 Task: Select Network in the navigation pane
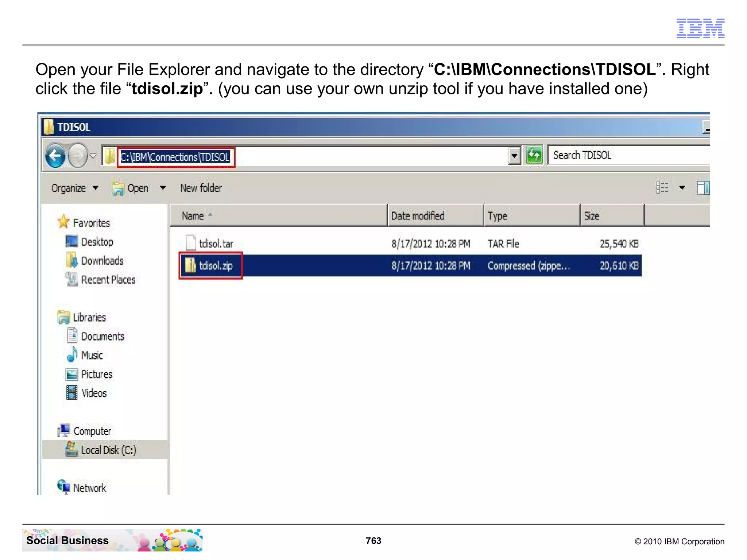[x=90, y=488]
